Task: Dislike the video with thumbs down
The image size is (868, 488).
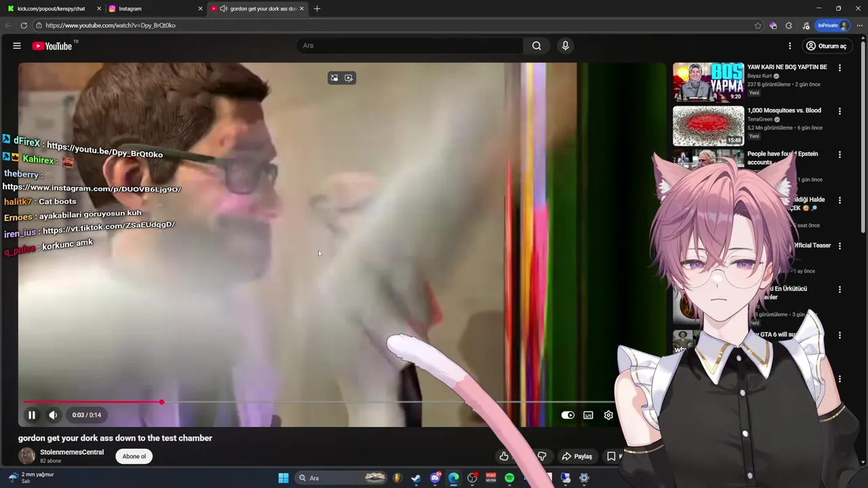Action: (542, 456)
